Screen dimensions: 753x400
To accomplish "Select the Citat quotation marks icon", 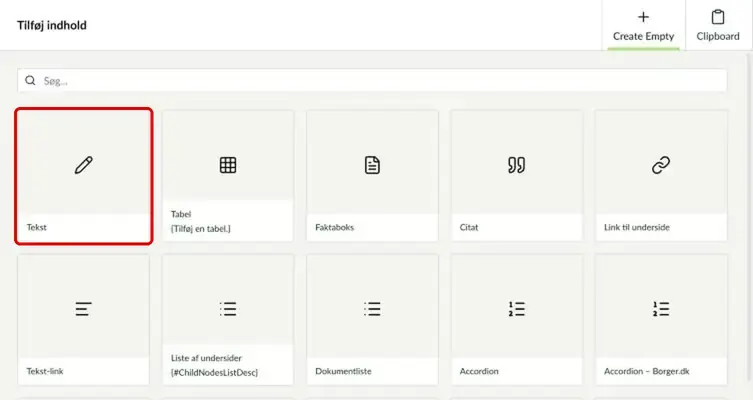I will pyautogui.click(x=516, y=165).
